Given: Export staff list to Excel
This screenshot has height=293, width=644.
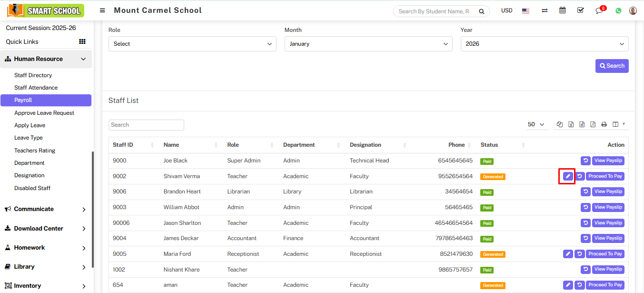Looking at the screenshot, I should click(x=571, y=124).
